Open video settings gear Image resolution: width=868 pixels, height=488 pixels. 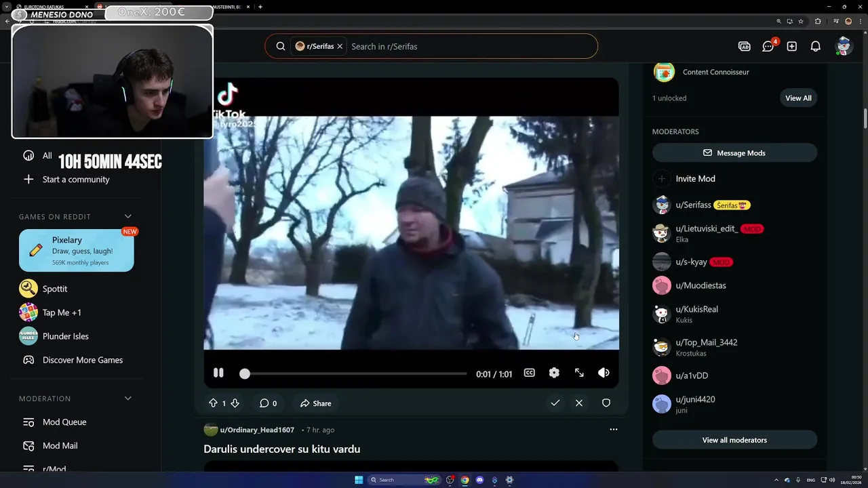(554, 373)
